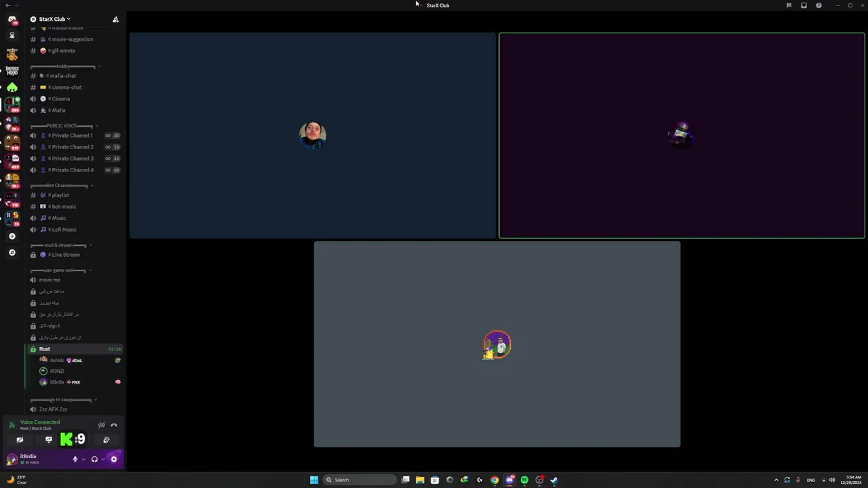Open the server folder with 286 badge
Image resolution: width=868 pixels, height=488 pixels.
point(12,104)
